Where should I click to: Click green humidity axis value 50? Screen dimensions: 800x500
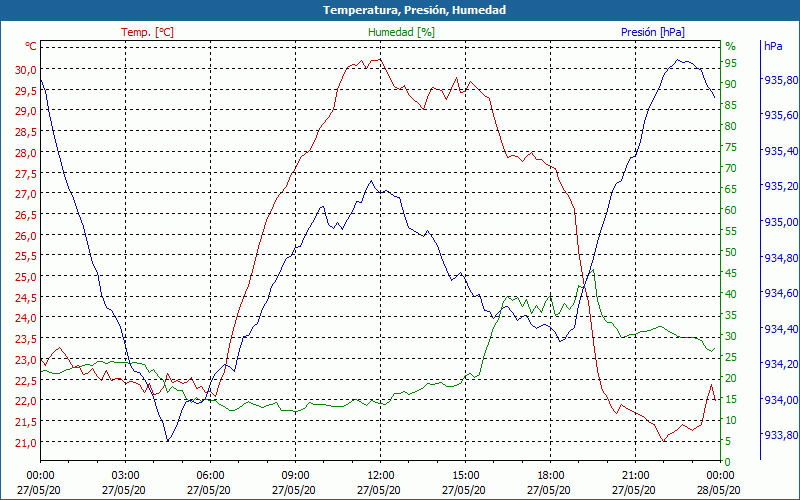731,252
